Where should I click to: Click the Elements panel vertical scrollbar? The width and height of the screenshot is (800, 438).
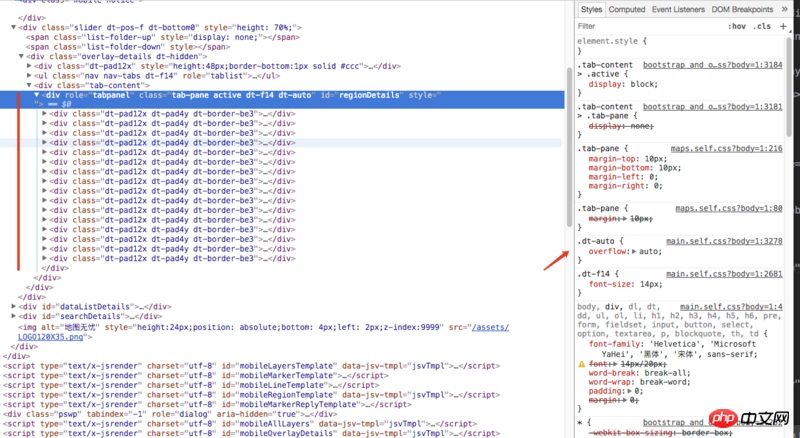click(569, 147)
